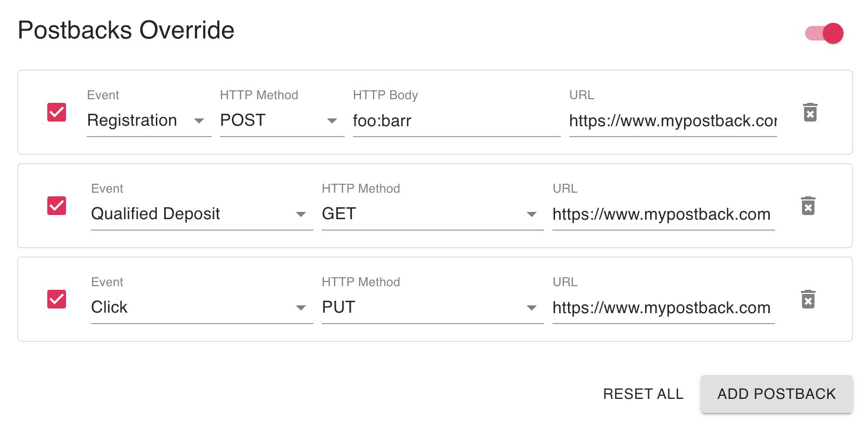The image size is (868, 429).
Task: Disable the Click postback checkbox
Action: 57,299
